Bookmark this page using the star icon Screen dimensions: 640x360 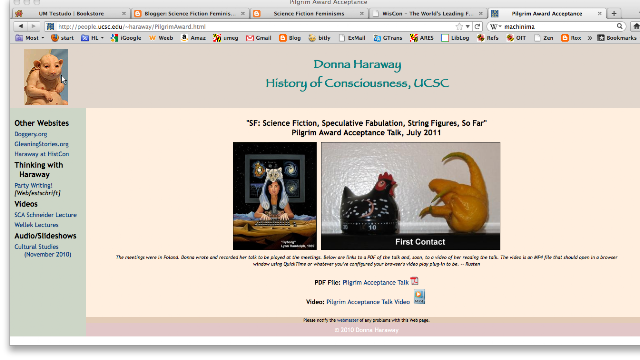click(459, 27)
